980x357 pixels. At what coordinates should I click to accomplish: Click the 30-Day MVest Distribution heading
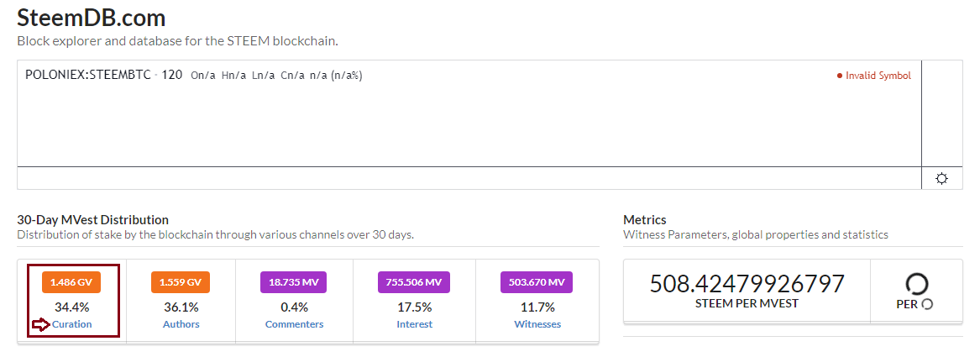[x=92, y=220]
